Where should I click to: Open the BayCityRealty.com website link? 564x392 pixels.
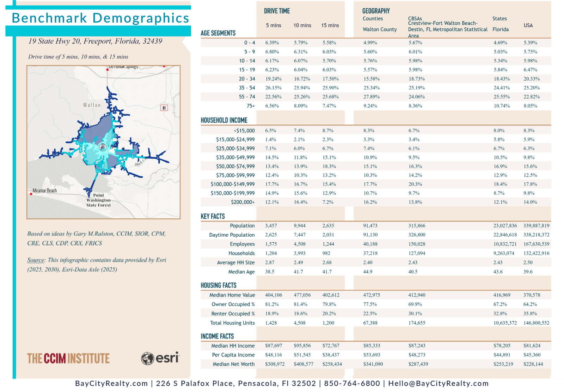click(111, 383)
